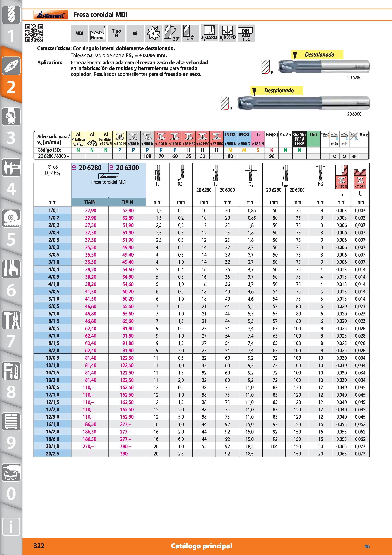Click the 20 6280 article number column header
The width and height of the screenshot is (392, 555).
tap(90, 168)
